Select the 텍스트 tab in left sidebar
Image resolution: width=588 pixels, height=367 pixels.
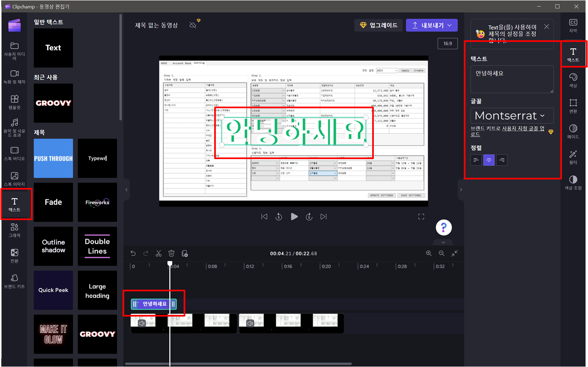[14, 204]
